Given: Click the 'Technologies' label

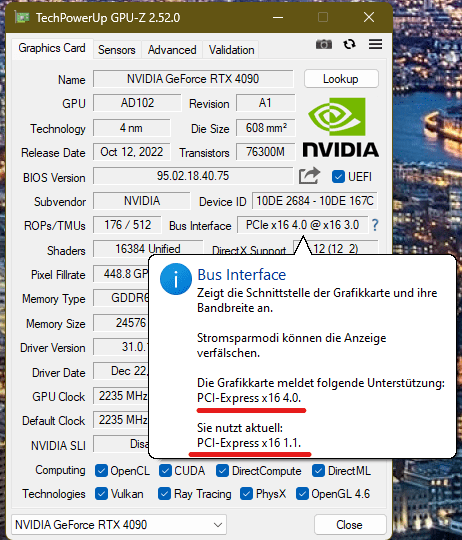Looking at the screenshot, I should pyautogui.click(x=54, y=494).
